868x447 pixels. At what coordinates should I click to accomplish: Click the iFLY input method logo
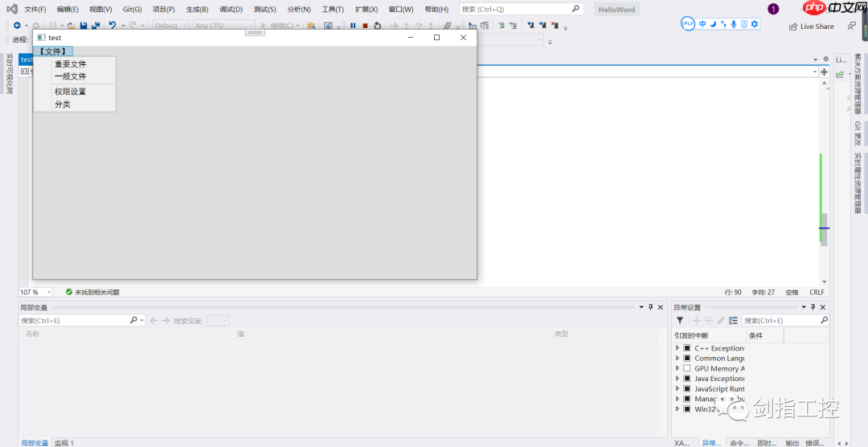coord(687,24)
